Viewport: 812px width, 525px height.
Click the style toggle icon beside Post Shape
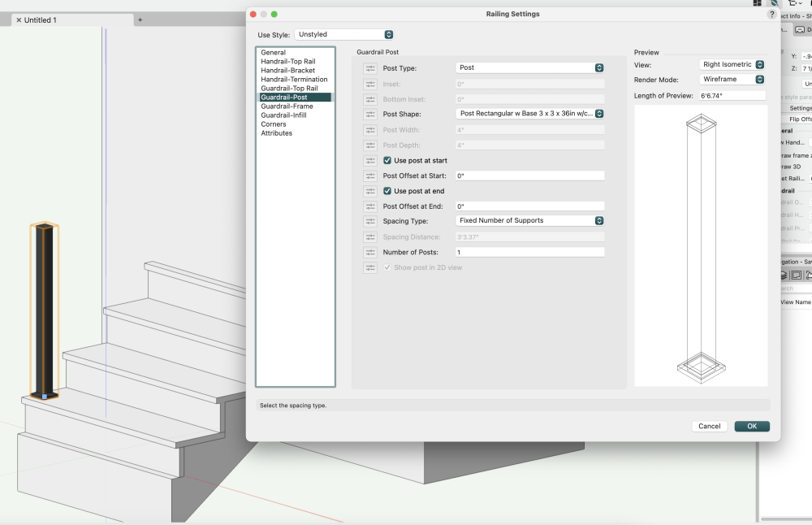[x=370, y=115]
